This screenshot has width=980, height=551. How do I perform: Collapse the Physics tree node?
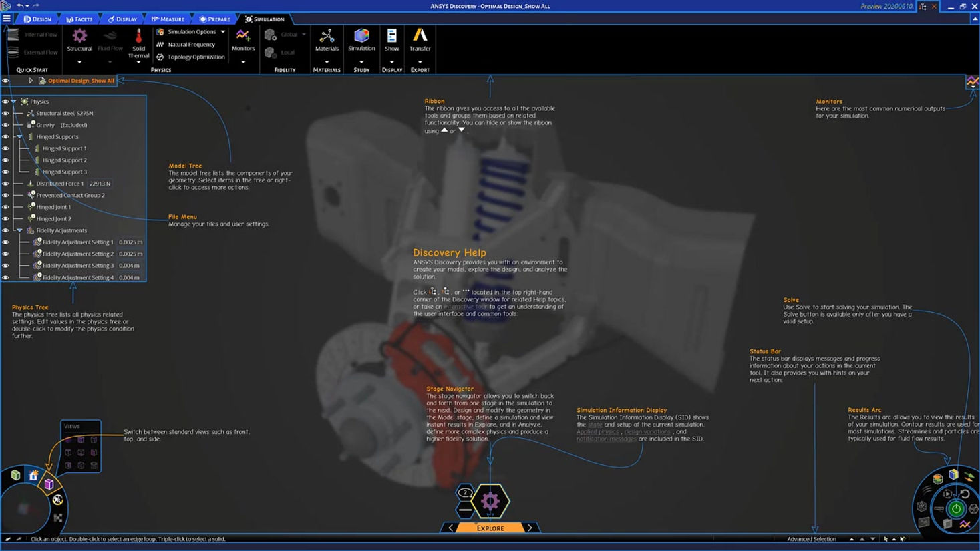[x=13, y=102]
